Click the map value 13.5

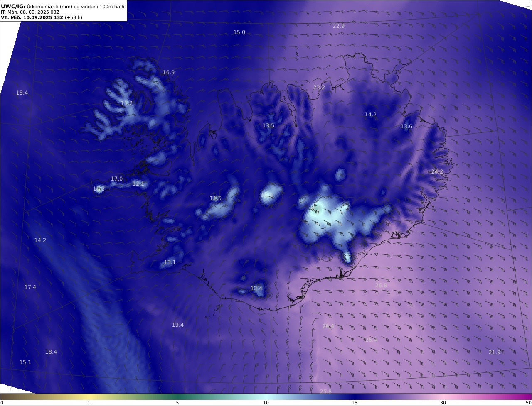click(268, 125)
